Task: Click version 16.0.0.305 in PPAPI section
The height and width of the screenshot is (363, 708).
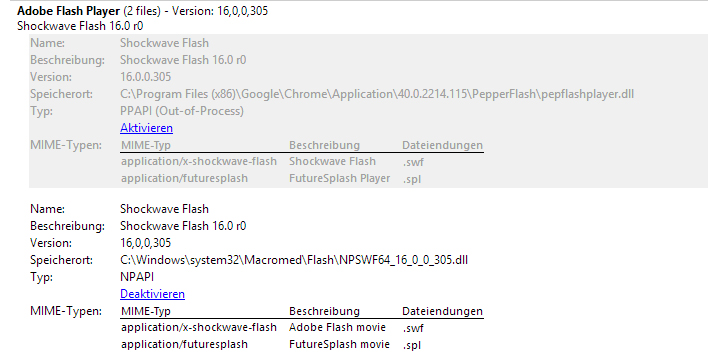Action: tap(145, 77)
